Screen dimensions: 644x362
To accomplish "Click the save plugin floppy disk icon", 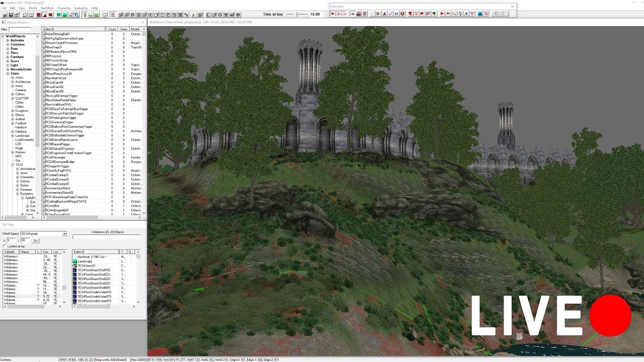I will click(11, 15).
